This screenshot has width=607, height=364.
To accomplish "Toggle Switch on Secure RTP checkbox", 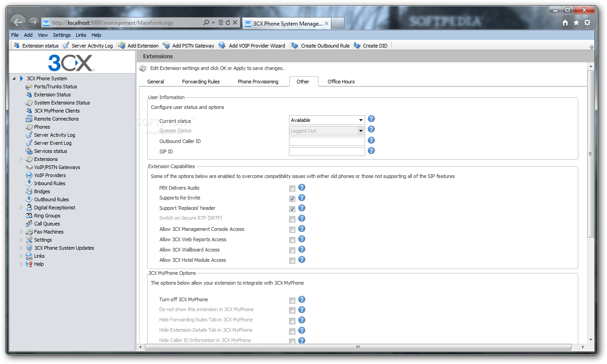I will pyautogui.click(x=292, y=220).
